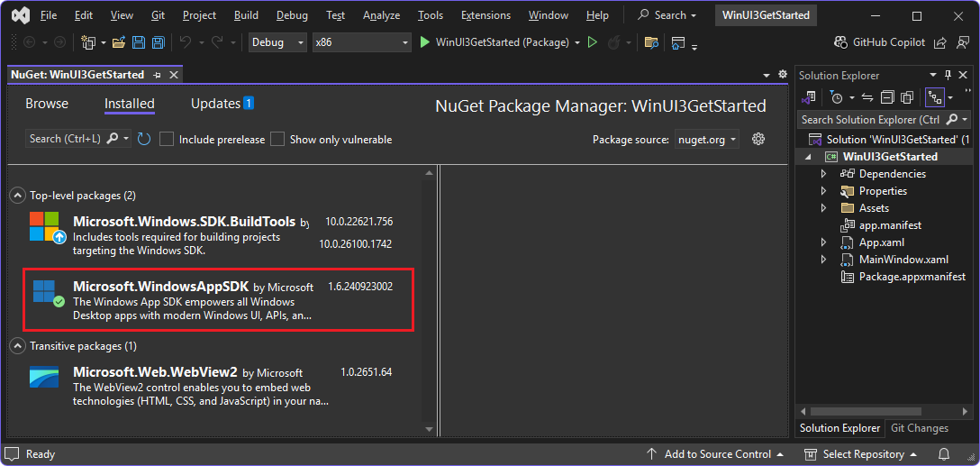This screenshot has width=980, height=466.
Task: Open the x86 platform dropdown
Action: tap(362, 42)
